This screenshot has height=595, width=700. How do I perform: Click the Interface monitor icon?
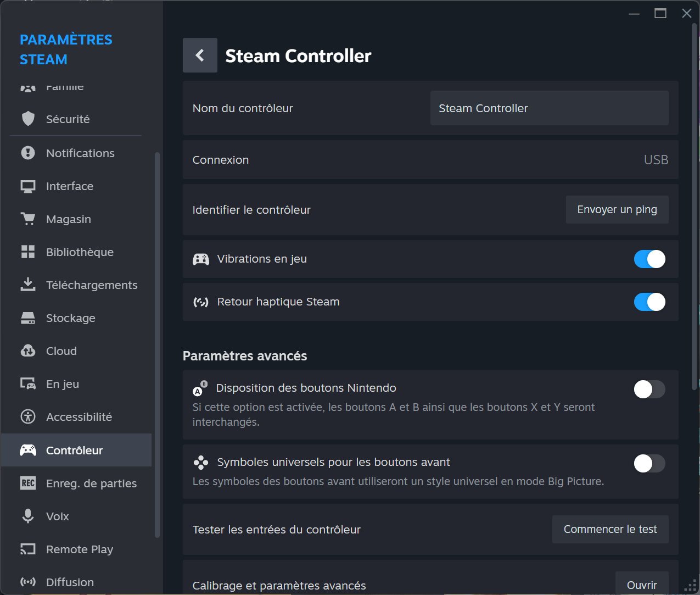click(x=28, y=186)
